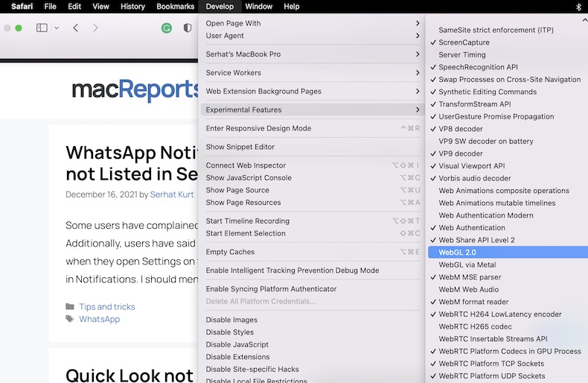Toggle TransformStream API
The width and height of the screenshot is (588, 383).
click(x=508, y=104)
